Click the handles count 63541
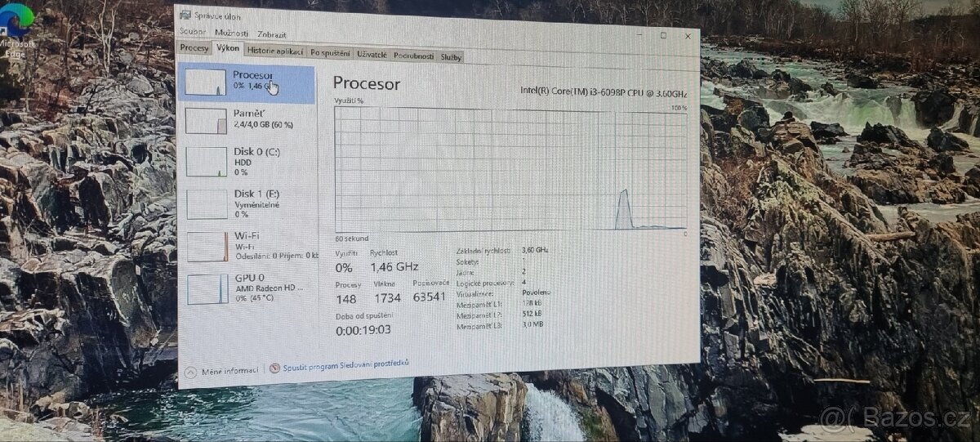Image resolution: width=980 pixels, height=442 pixels. coord(430,297)
